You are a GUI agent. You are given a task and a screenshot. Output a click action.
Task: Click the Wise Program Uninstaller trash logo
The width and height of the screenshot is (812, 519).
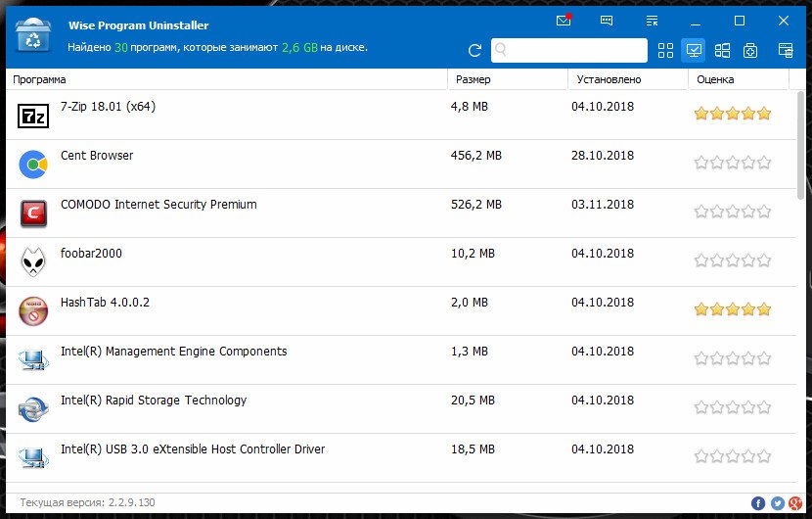coord(33,35)
